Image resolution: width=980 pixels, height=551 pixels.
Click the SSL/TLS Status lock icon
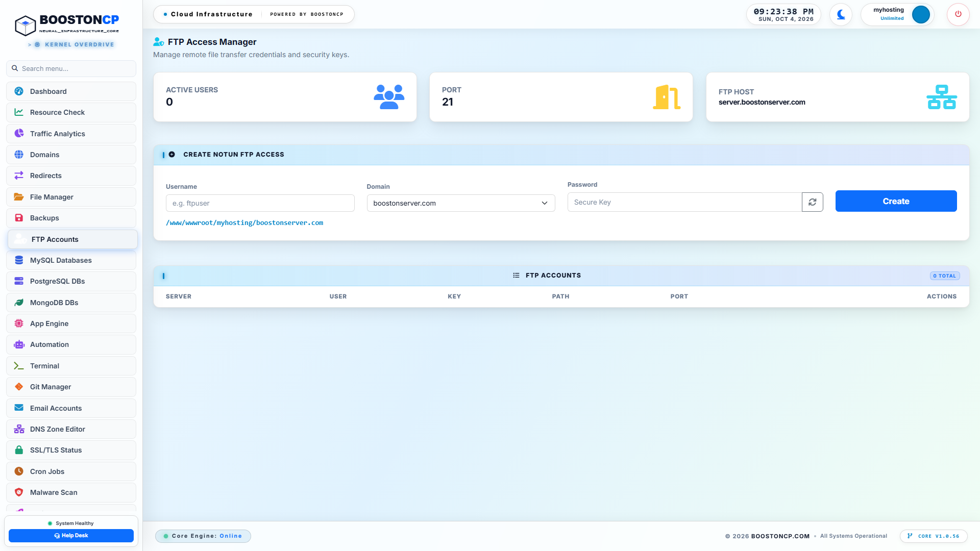click(19, 450)
